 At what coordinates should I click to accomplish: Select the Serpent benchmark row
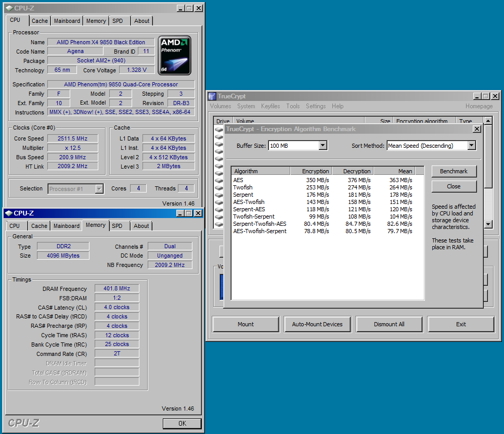322,195
